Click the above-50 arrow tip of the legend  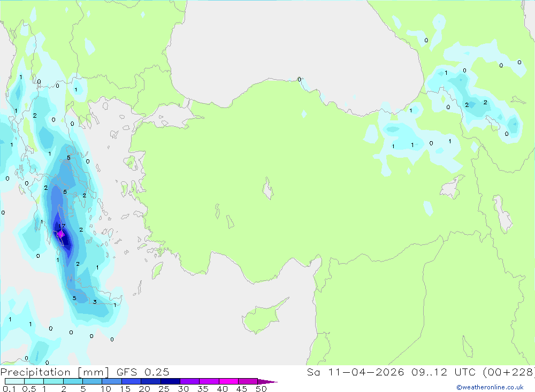pyautogui.click(x=267, y=382)
